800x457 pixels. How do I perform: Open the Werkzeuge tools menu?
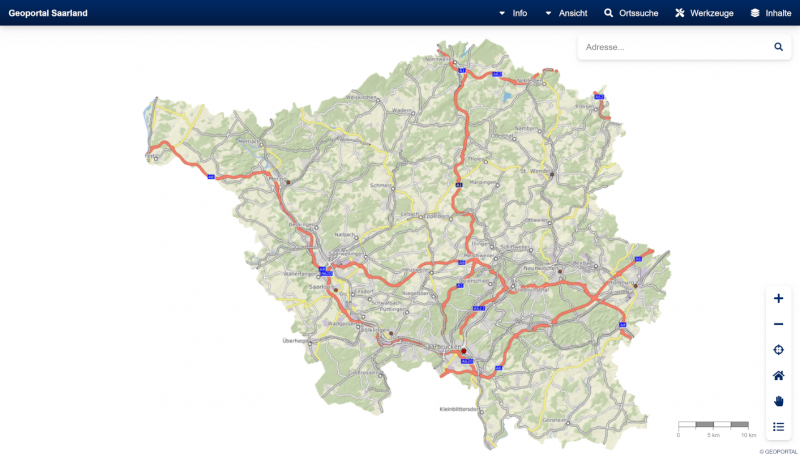point(704,13)
